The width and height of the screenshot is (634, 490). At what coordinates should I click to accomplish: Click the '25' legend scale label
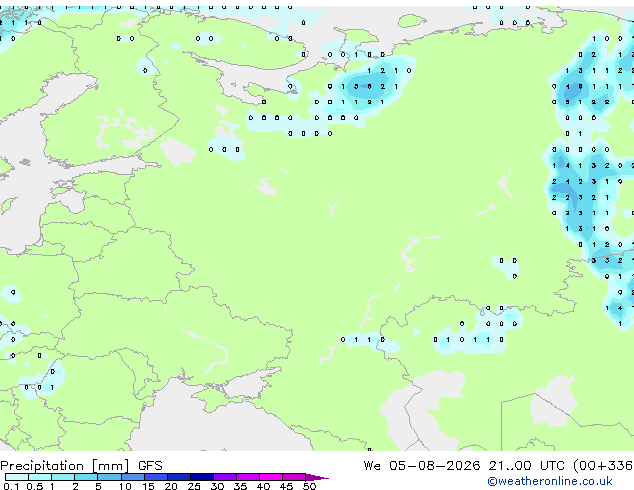[194, 486]
